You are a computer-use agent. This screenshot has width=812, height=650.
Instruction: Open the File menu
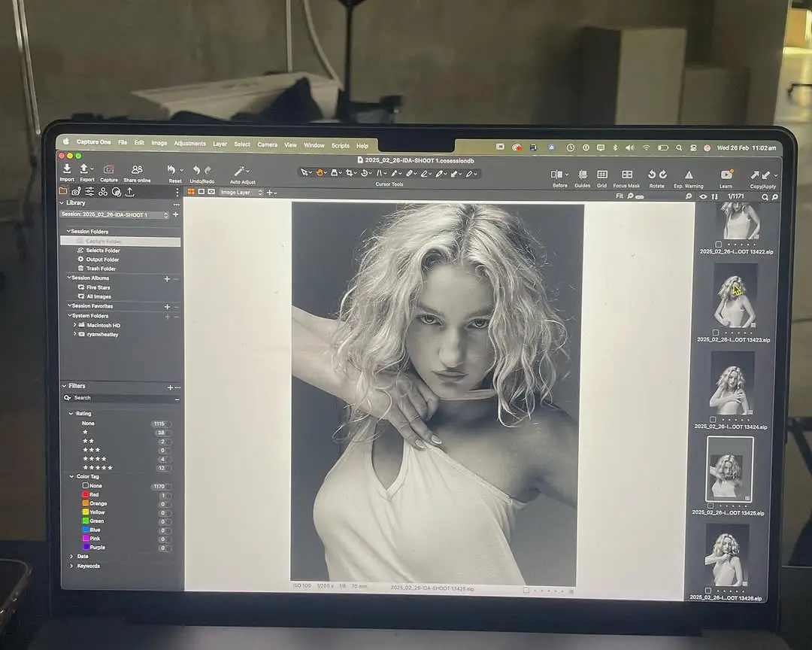(x=123, y=142)
